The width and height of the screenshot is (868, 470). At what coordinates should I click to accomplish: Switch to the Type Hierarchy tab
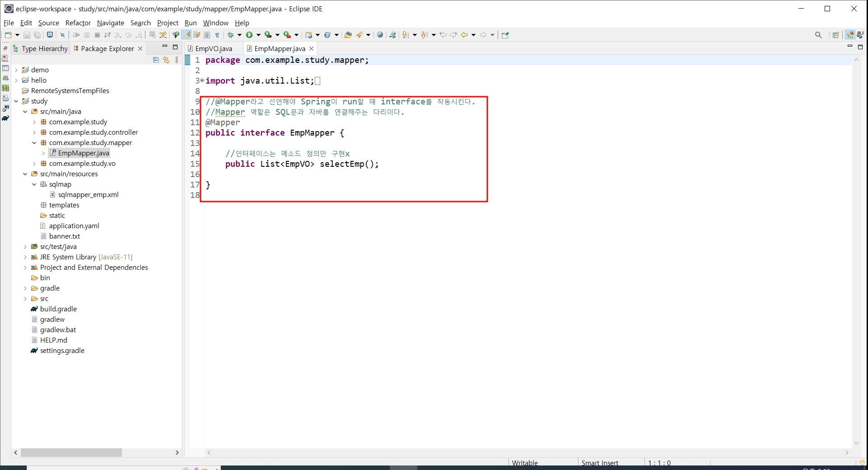coord(41,48)
